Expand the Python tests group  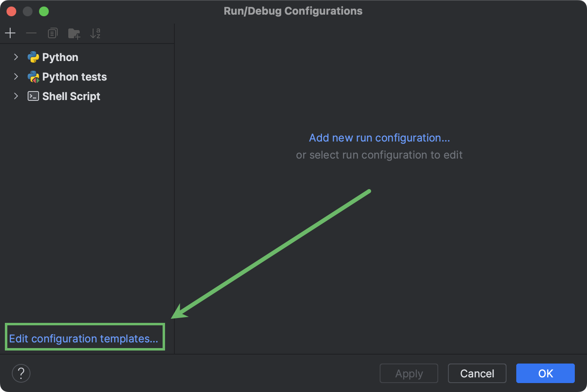16,76
